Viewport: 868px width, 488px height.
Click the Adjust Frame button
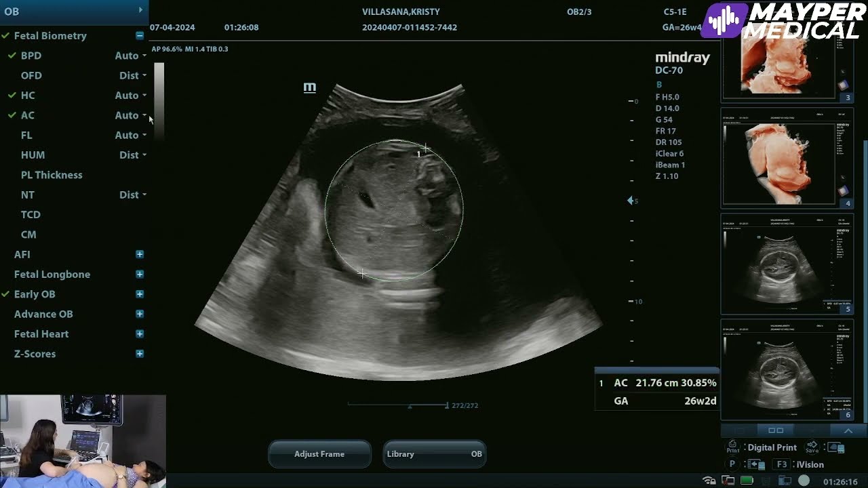point(319,454)
